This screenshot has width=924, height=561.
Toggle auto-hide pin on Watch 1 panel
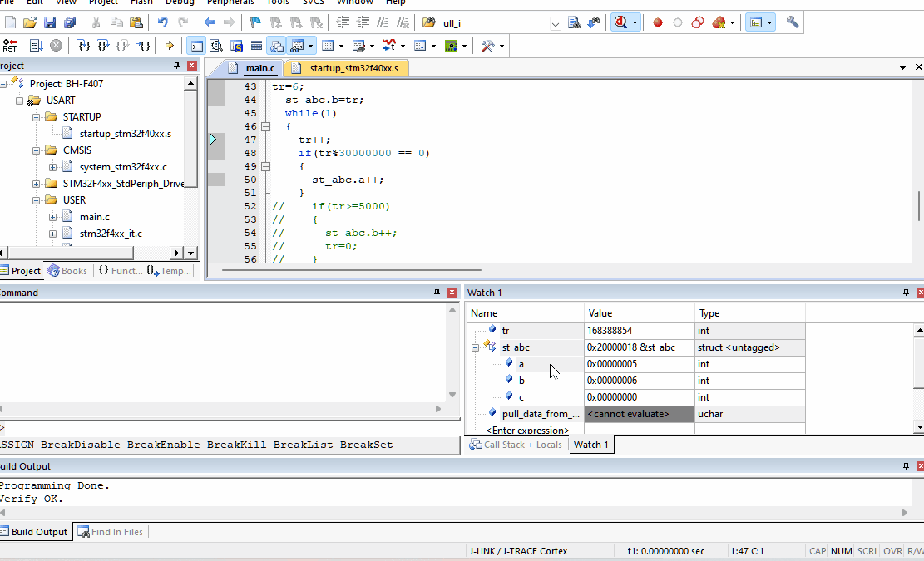coord(906,293)
